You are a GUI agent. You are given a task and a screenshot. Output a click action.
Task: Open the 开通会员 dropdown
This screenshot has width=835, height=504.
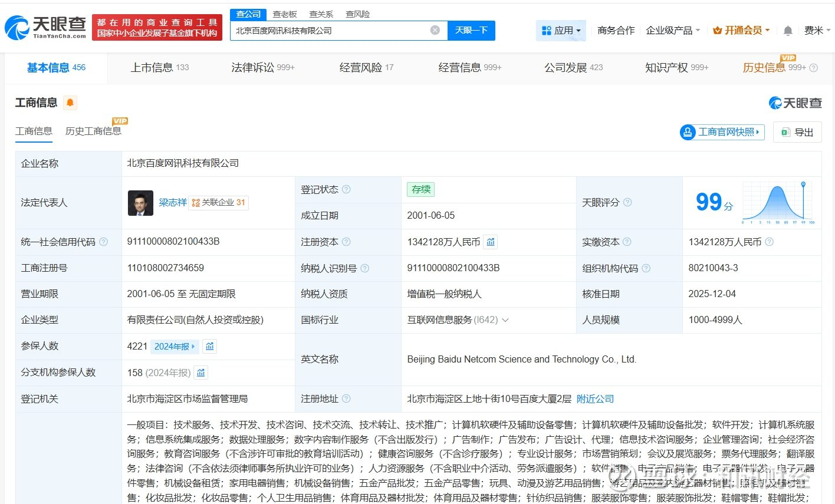pos(741,31)
